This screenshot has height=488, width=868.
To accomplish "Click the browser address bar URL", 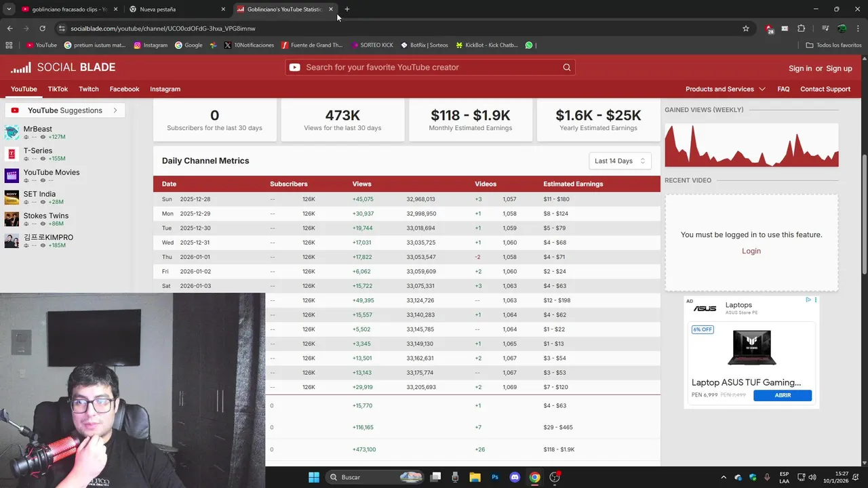I will click(163, 28).
